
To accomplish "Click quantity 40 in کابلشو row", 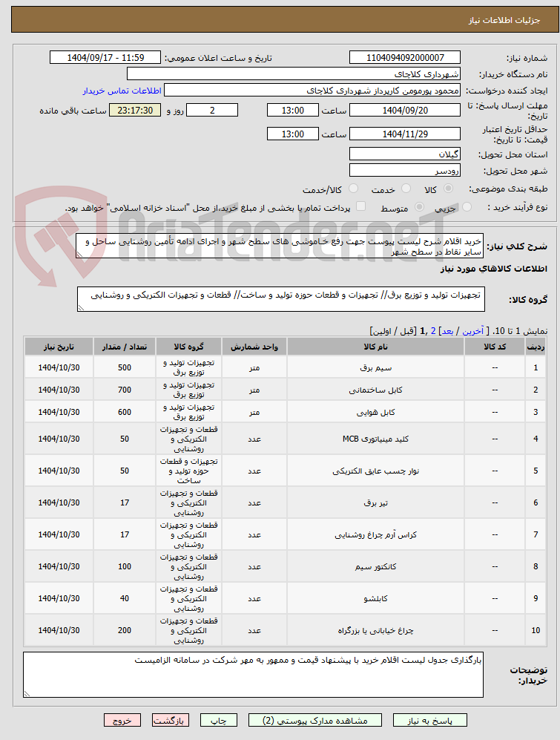I will tap(125, 598).
